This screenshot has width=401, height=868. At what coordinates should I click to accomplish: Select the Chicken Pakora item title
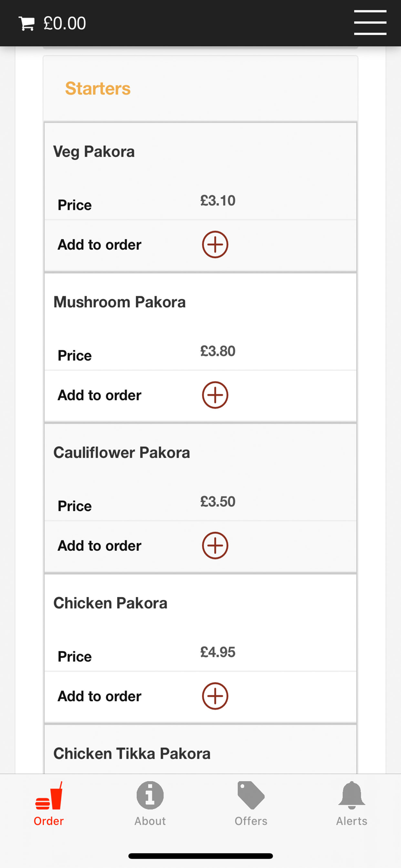(x=110, y=603)
